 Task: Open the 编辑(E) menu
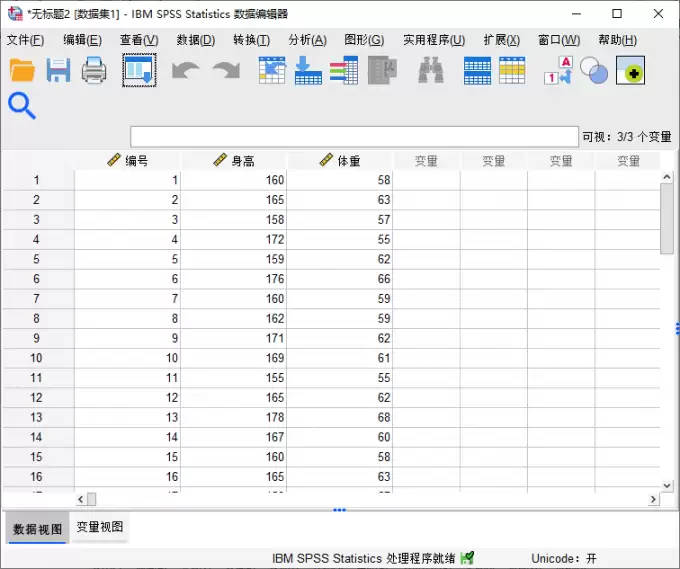click(x=82, y=40)
